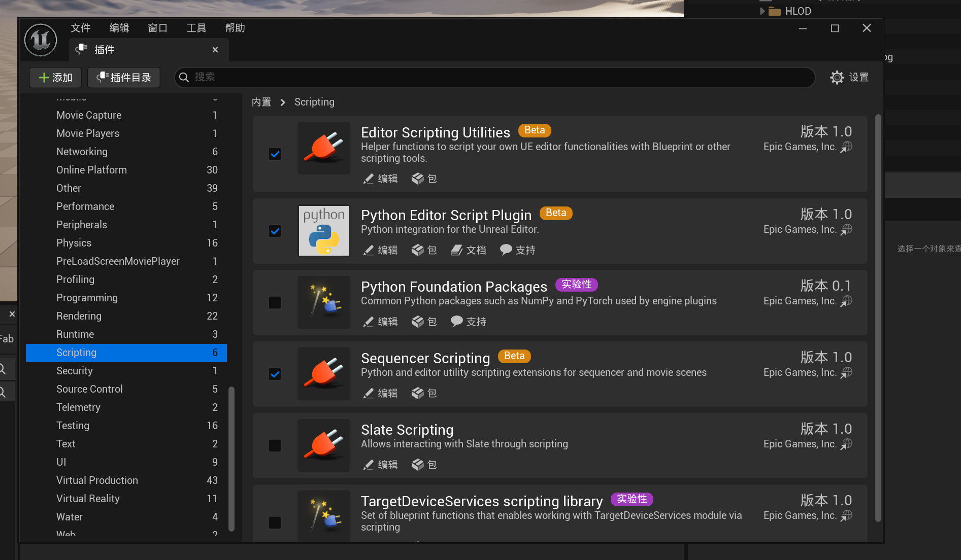Click the 添加 plugin button
This screenshot has width=961, height=560.
[55, 78]
